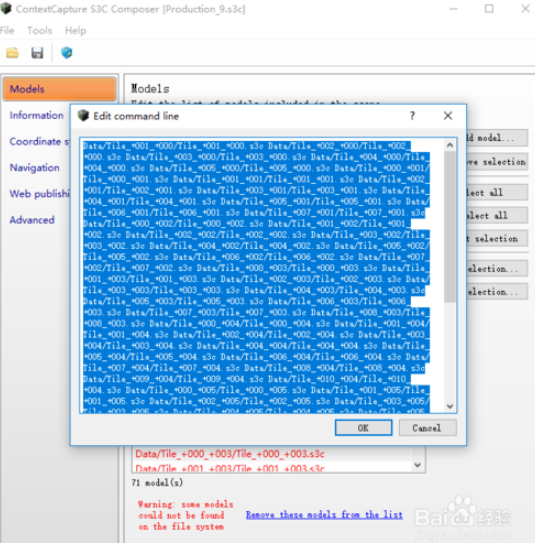Image resolution: width=535 pixels, height=543 pixels.
Task: Click Remove these models from the list link
Action: (324, 515)
